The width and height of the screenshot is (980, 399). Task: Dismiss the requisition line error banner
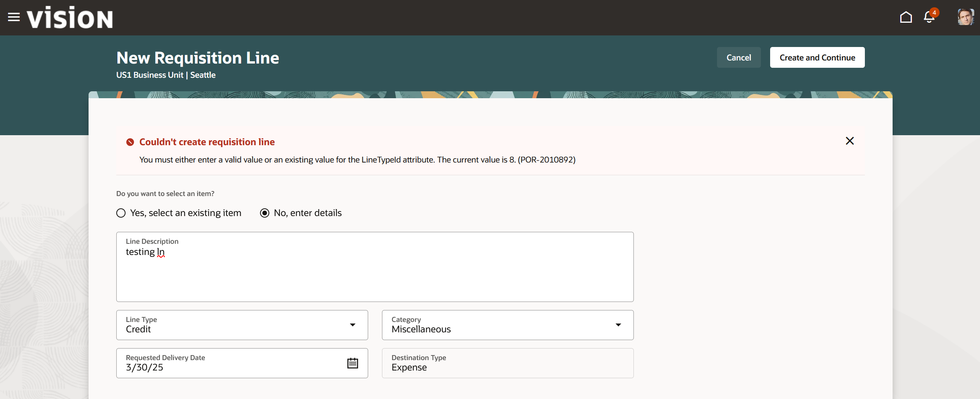[850, 141]
